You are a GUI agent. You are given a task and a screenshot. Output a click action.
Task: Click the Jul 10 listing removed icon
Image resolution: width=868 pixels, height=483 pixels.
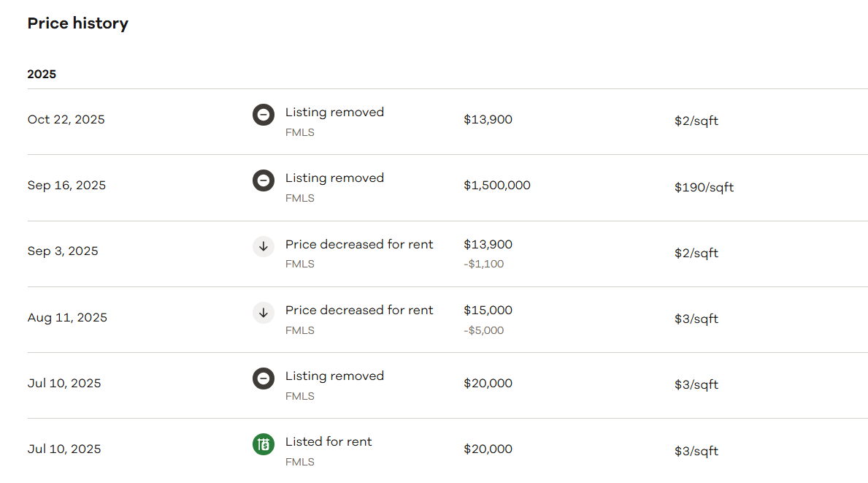(x=264, y=379)
